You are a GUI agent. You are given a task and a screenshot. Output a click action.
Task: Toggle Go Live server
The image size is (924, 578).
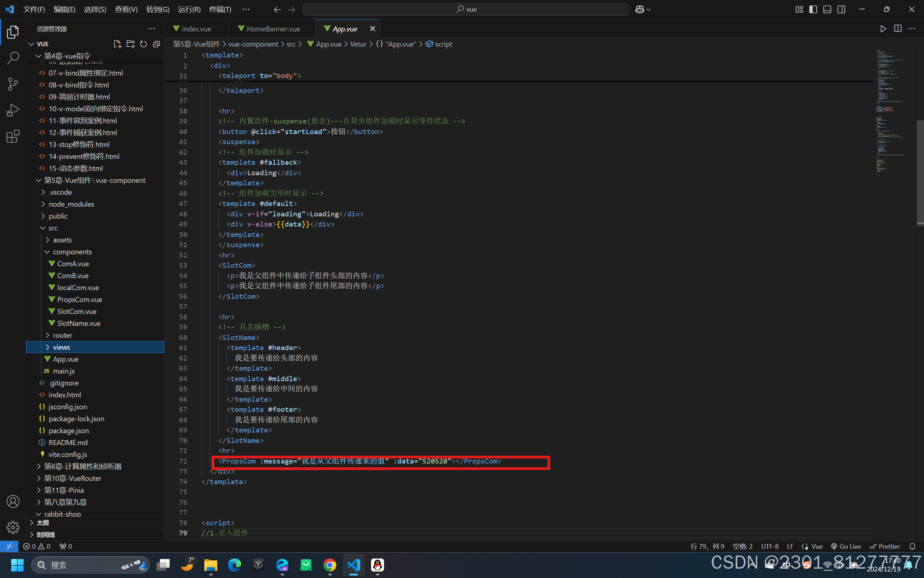pos(846,546)
